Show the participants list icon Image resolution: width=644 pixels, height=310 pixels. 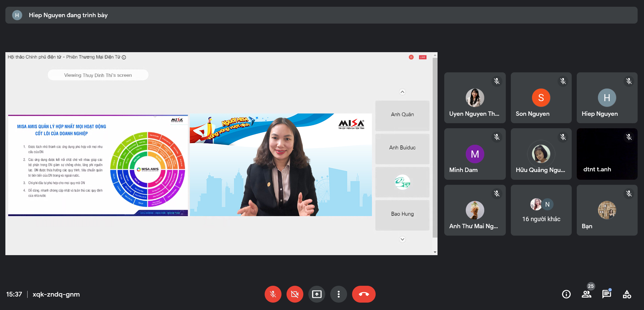[x=586, y=294]
